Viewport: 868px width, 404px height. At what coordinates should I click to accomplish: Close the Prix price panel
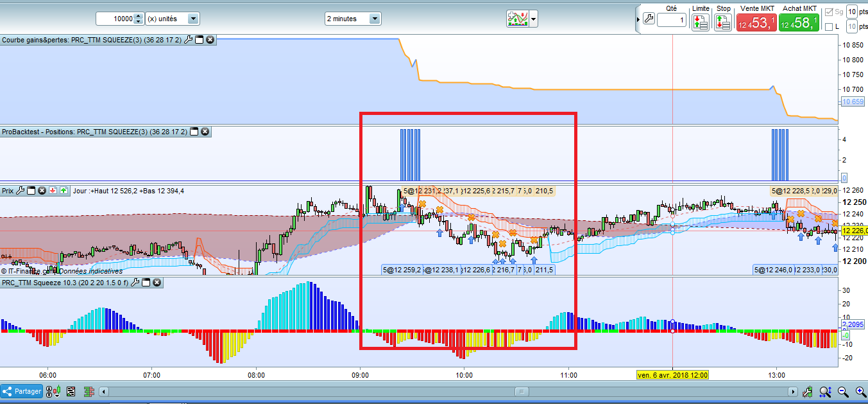point(42,190)
